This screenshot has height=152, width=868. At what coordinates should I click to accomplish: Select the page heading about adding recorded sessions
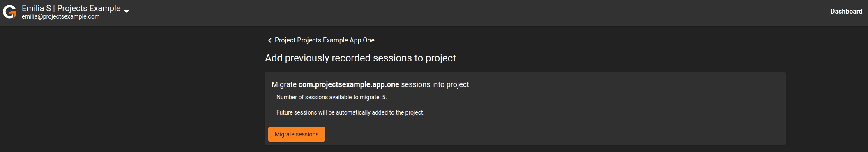(x=360, y=58)
